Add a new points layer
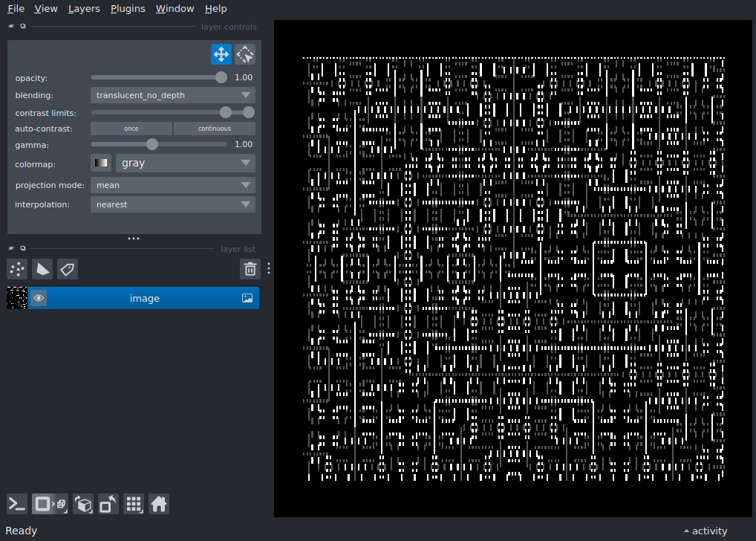This screenshot has width=756, height=541. (x=17, y=269)
